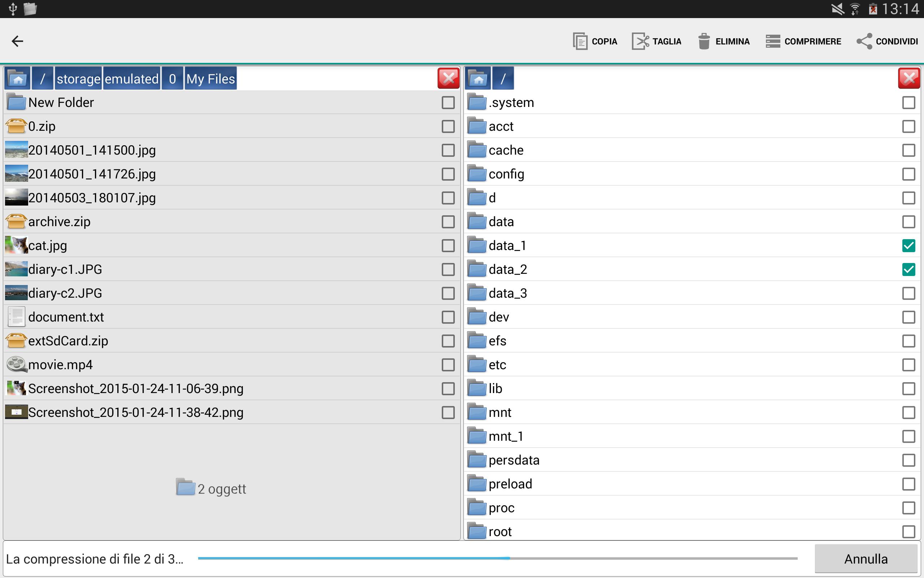Open 20140501_141500.jpg file
The image size is (924, 578).
[x=231, y=150]
